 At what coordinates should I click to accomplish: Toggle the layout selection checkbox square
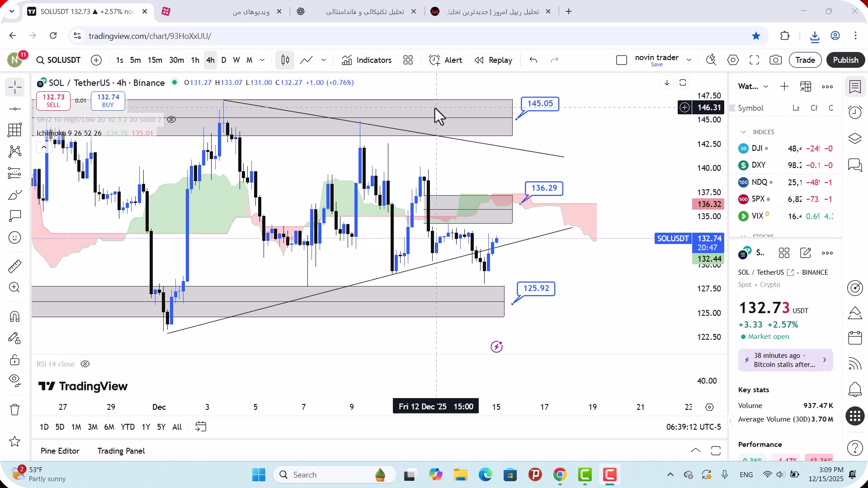(622, 60)
